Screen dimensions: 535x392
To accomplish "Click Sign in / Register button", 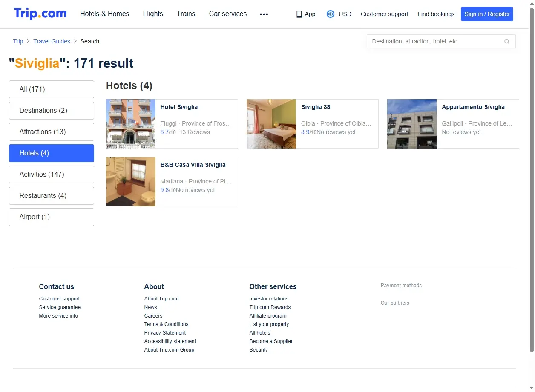I will pos(487,14).
